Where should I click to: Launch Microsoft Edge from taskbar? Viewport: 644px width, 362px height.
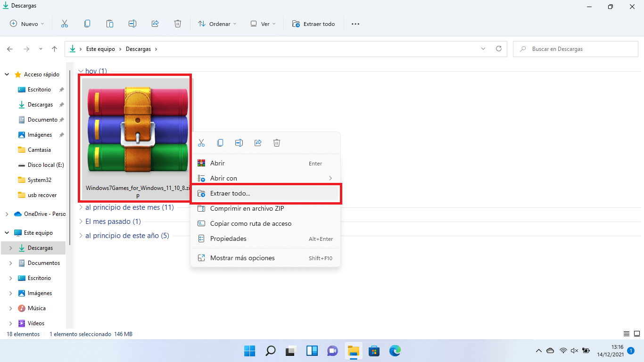coord(395,351)
